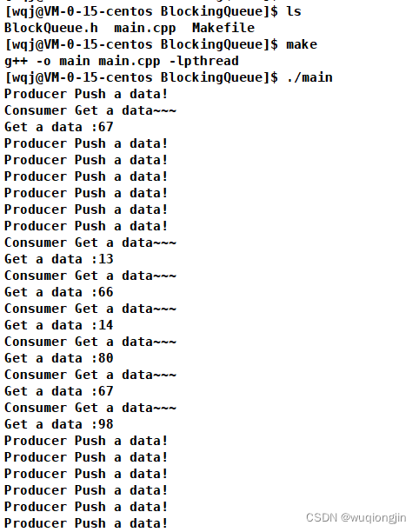419x532 pixels.
Task: Click the first 'Producer Push a data!' line
Action: coord(86,94)
